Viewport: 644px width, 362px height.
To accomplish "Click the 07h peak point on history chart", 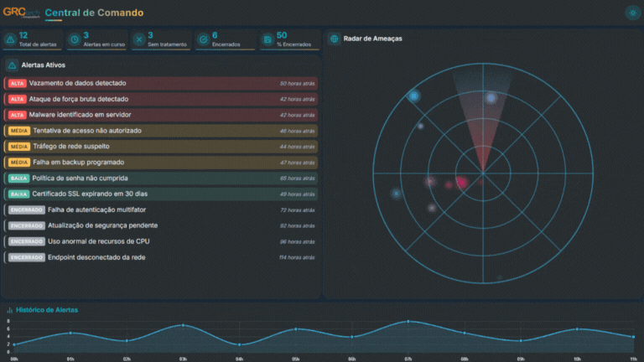I will point(408,322).
